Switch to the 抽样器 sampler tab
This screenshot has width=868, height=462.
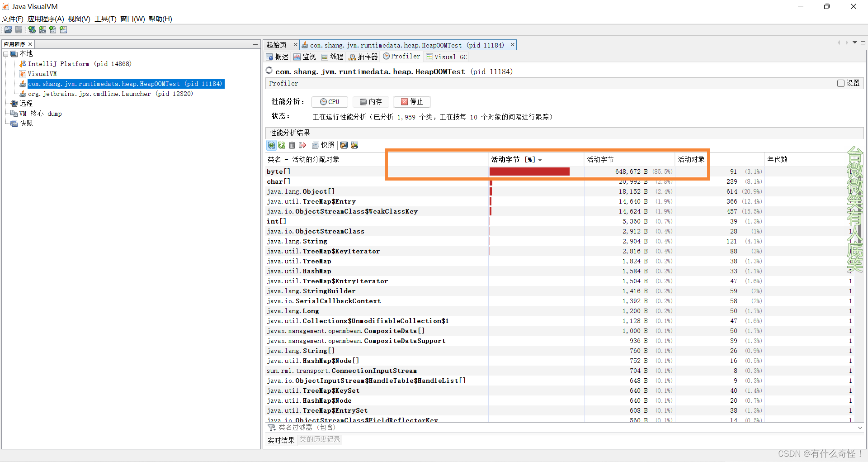pyautogui.click(x=363, y=57)
